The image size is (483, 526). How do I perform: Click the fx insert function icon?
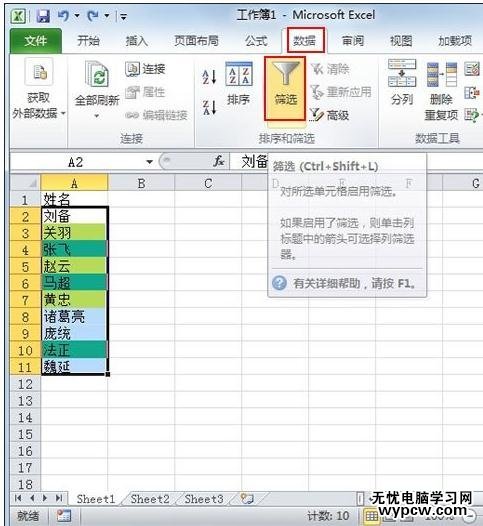219,162
